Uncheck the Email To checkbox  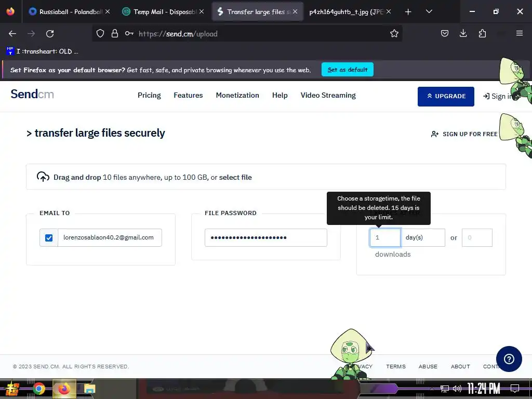click(49, 238)
